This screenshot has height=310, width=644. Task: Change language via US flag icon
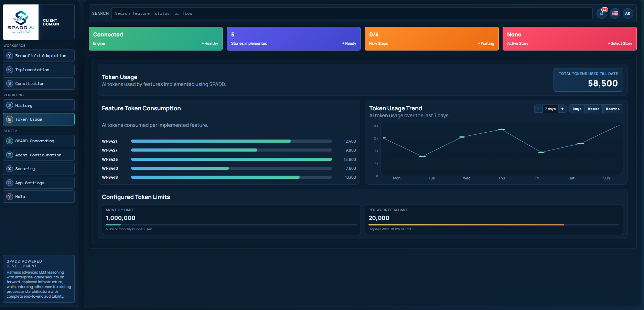click(x=615, y=13)
